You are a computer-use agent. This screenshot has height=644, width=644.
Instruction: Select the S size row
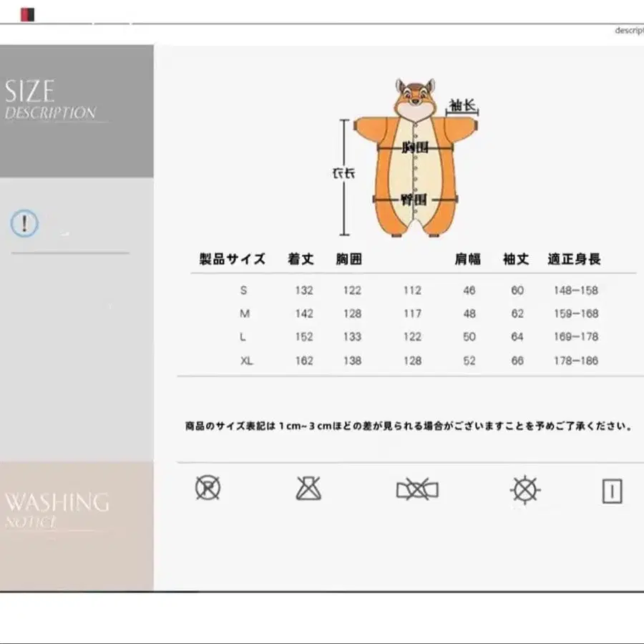pos(244,291)
